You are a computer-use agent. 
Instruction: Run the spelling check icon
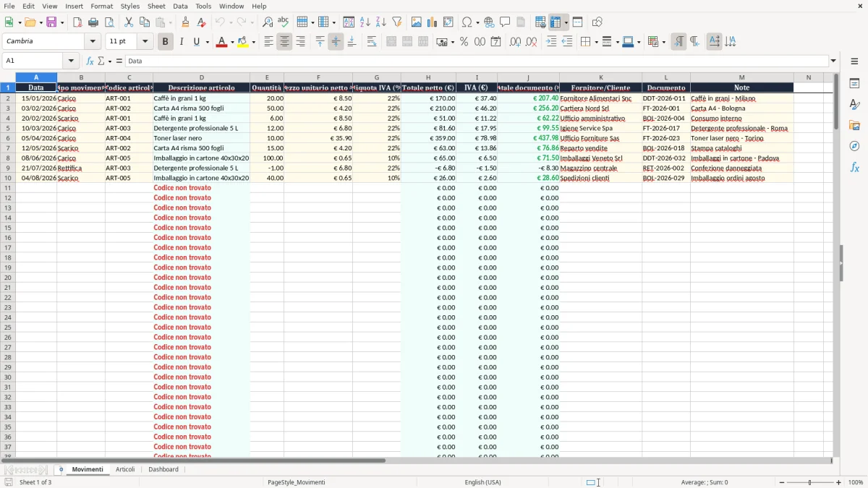284,22
